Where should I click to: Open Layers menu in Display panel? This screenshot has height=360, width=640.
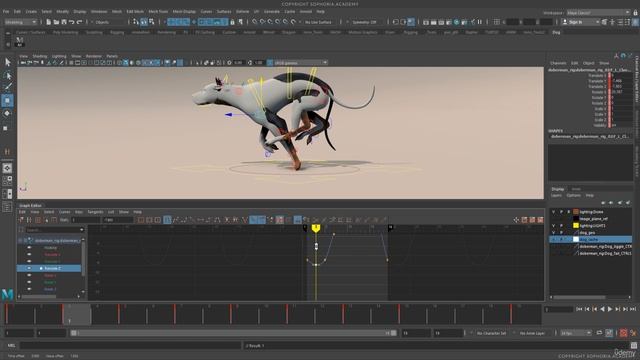[556, 196]
